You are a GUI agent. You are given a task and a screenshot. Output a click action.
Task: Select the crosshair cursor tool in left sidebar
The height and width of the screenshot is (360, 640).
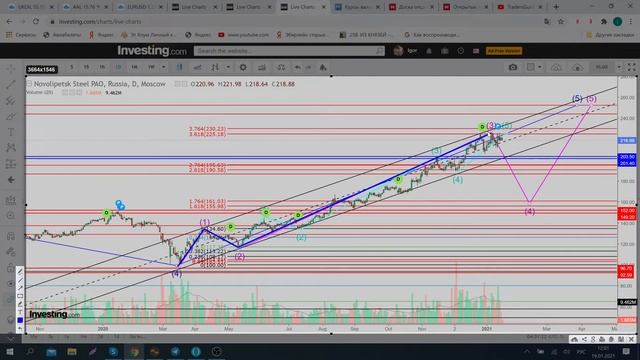click(11, 68)
